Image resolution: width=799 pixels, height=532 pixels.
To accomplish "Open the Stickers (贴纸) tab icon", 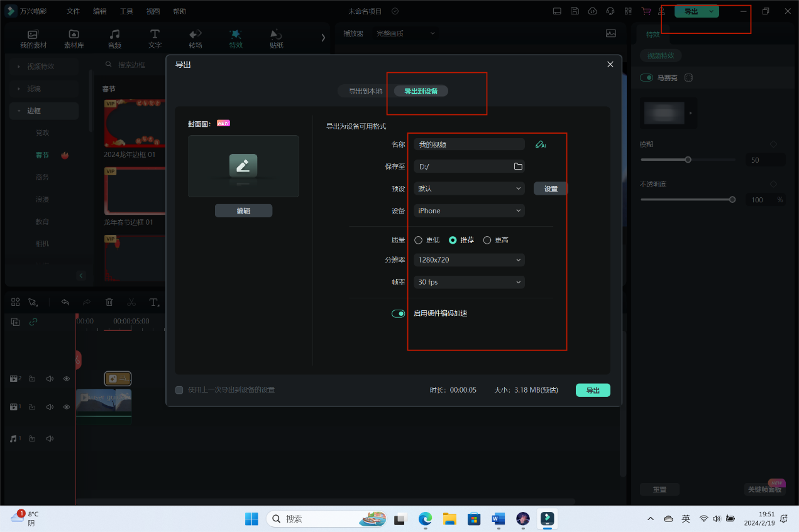I will pyautogui.click(x=276, y=38).
